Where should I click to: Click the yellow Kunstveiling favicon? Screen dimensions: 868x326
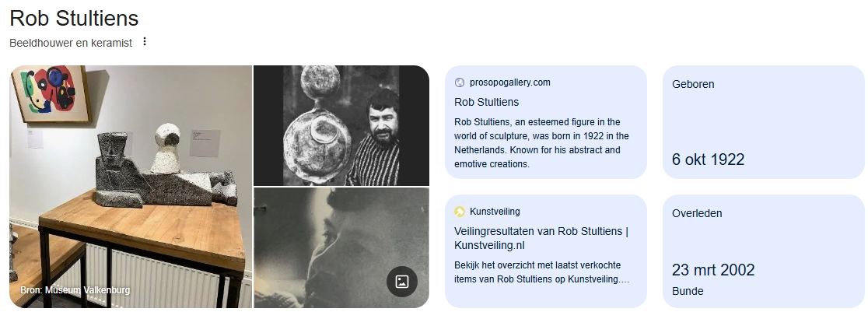(x=459, y=211)
